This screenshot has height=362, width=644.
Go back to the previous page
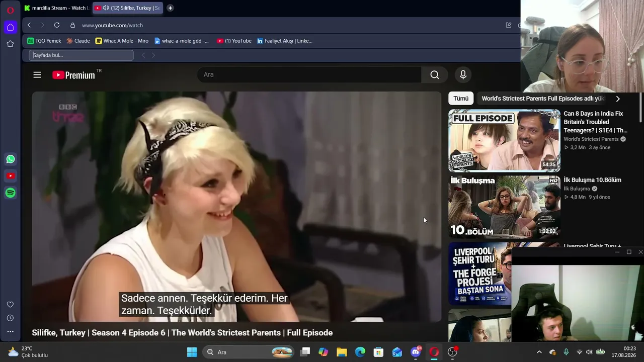pyautogui.click(x=29, y=25)
